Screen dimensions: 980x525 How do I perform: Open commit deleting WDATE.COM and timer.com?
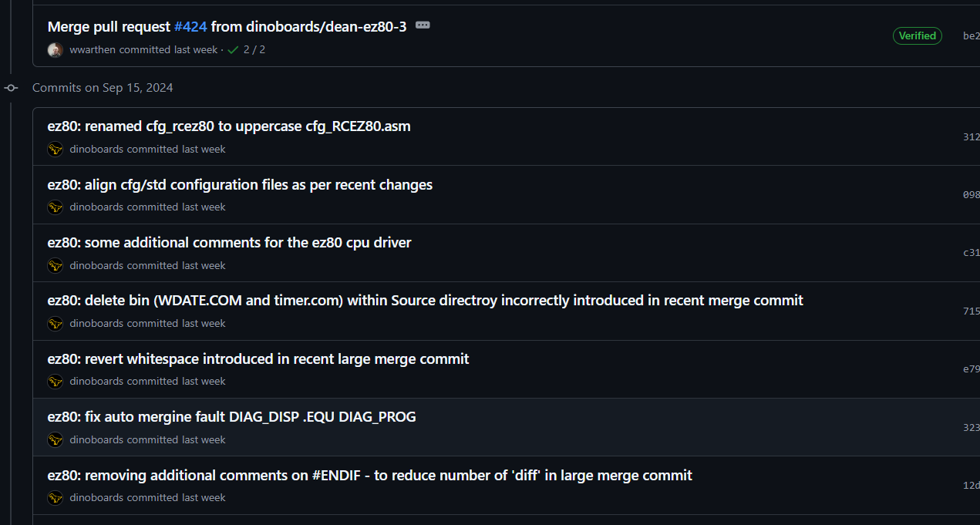[426, 301]
